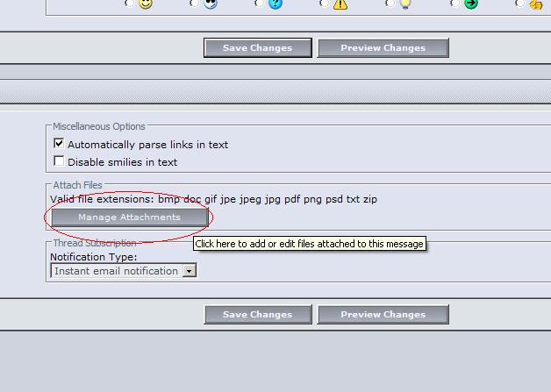Click the blue question mark post icon
This screenshot has width=551, height=392.
275,4
